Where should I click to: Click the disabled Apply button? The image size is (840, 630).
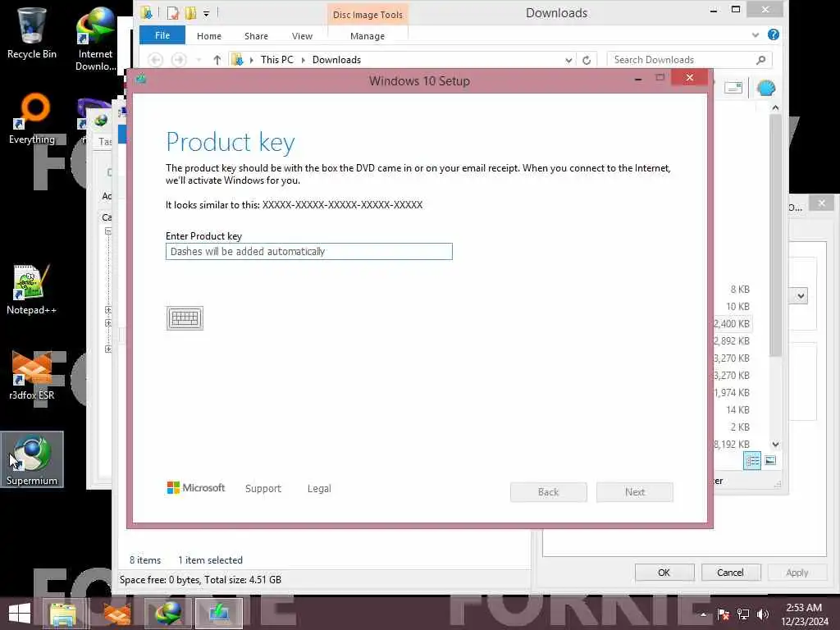(x=797, y=572)
